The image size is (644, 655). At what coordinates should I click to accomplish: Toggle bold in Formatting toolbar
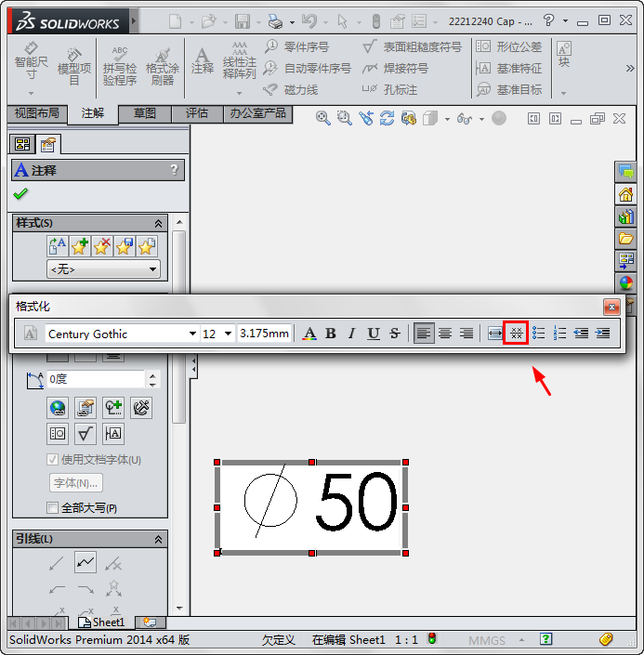pos(331,334)
